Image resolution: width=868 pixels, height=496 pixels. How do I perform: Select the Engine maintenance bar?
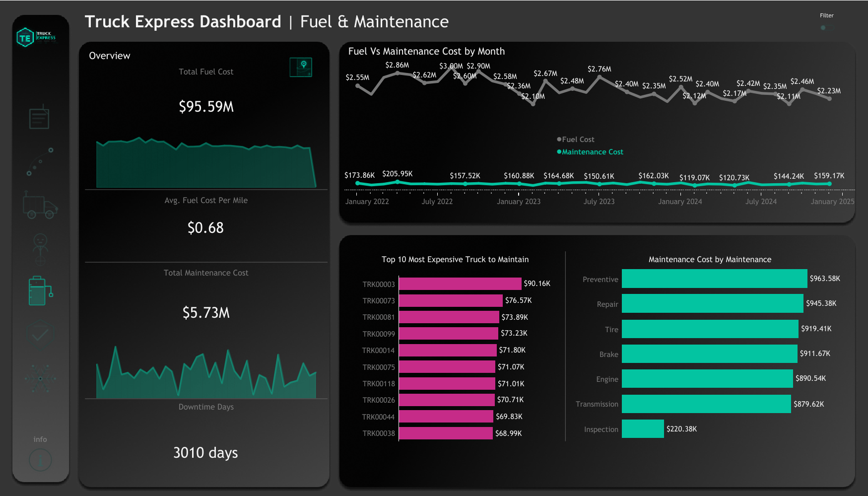coord(707,378)
